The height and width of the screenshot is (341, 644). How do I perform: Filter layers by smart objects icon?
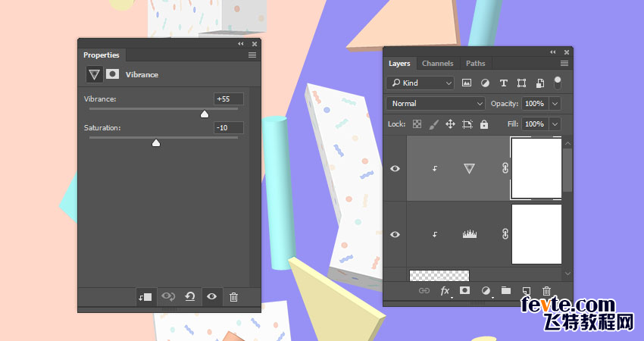540,83
